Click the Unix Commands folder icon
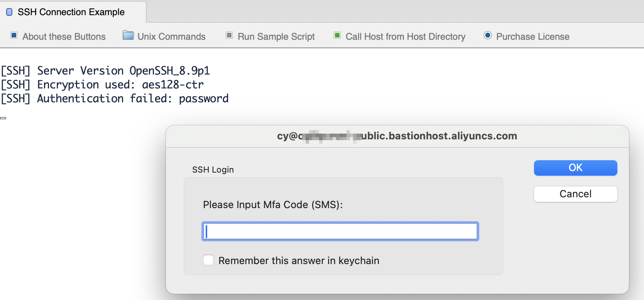This screenshot has height=300, width=644. pos(128,36)
